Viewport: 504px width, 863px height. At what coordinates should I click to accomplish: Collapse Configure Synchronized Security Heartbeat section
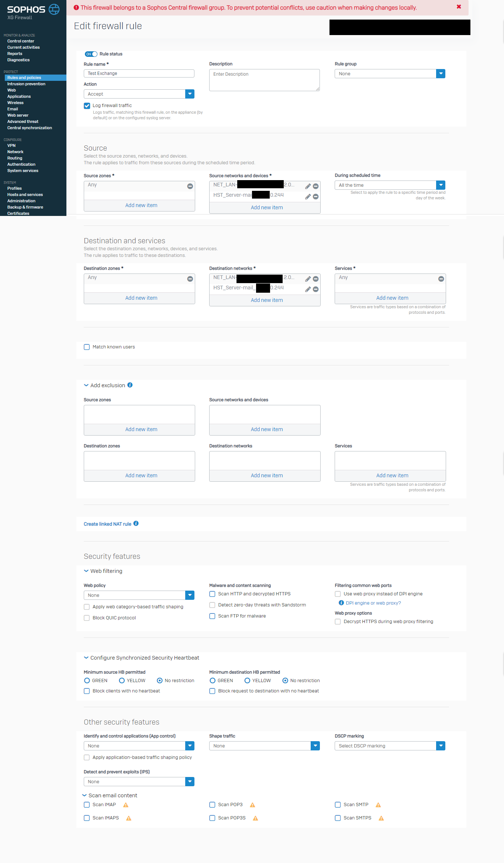86,658
